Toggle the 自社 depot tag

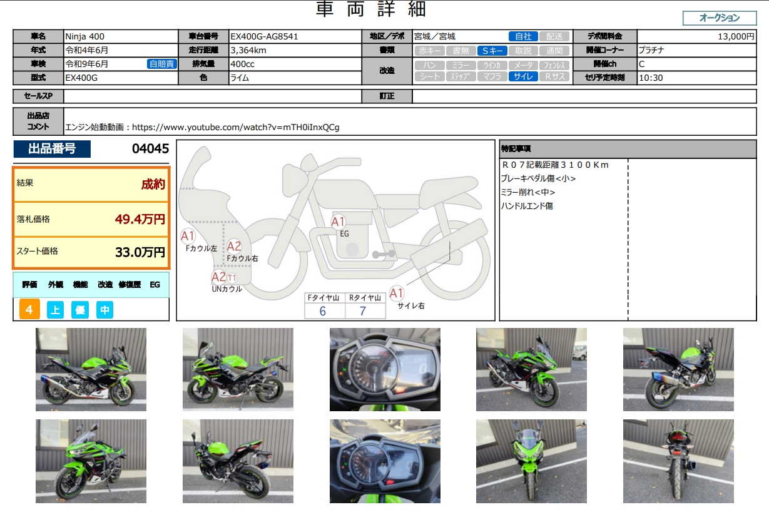pyautogui.click(x=522, y=37)
